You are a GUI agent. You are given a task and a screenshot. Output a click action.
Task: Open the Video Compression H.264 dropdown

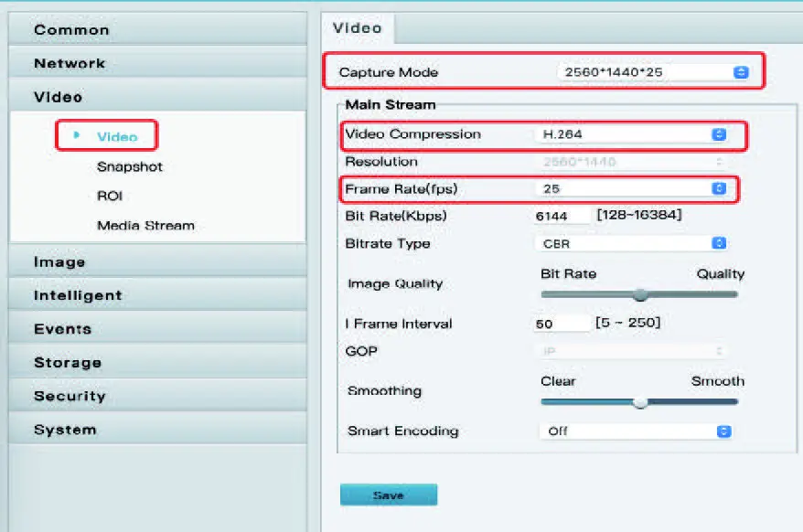[631, 134]
